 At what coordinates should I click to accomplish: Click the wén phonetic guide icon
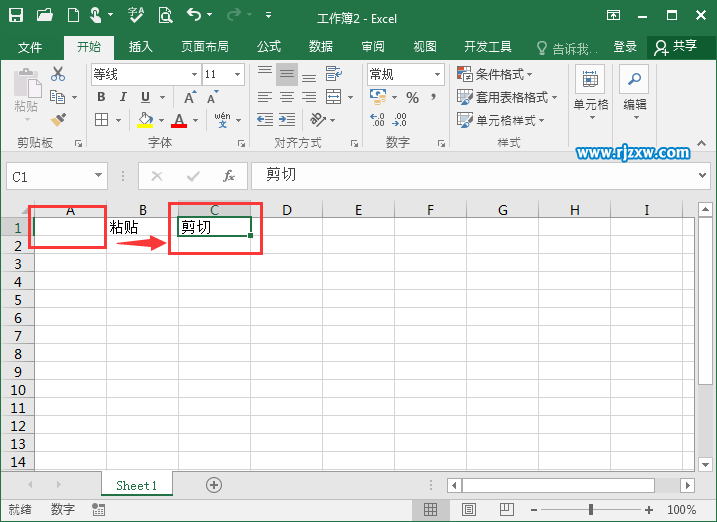coord(222,120)
